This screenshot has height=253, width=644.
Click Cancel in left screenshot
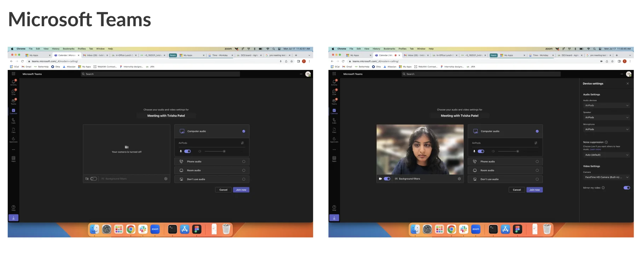pyautogui.click(x=223, y=190)
